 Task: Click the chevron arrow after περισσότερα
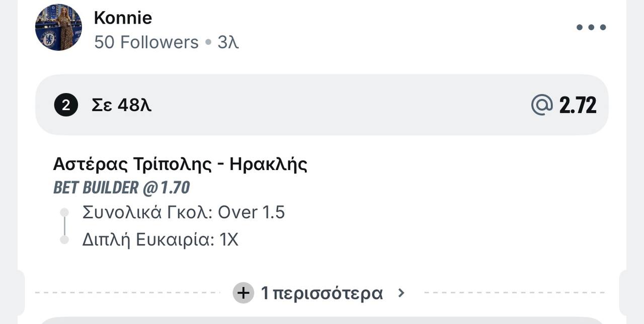[x=401, y=292]
